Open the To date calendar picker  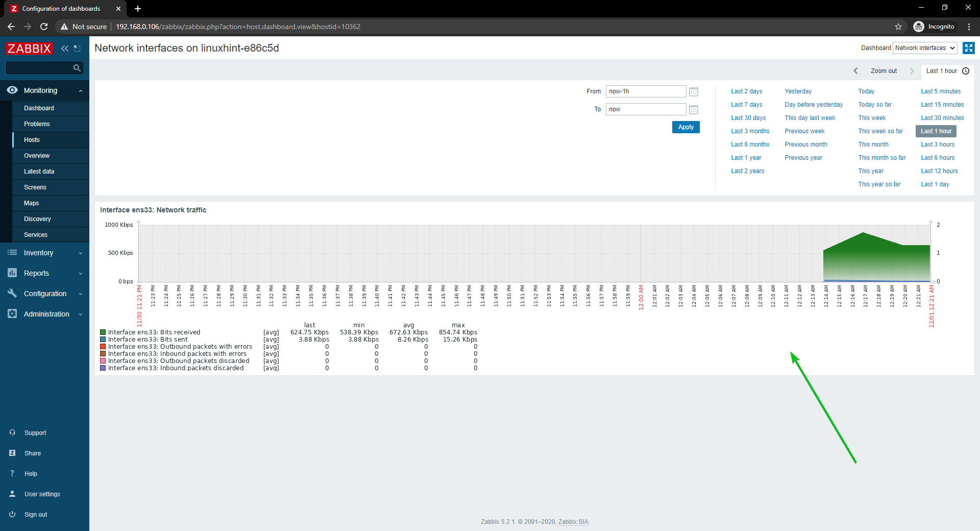click(x=693, y=110)
